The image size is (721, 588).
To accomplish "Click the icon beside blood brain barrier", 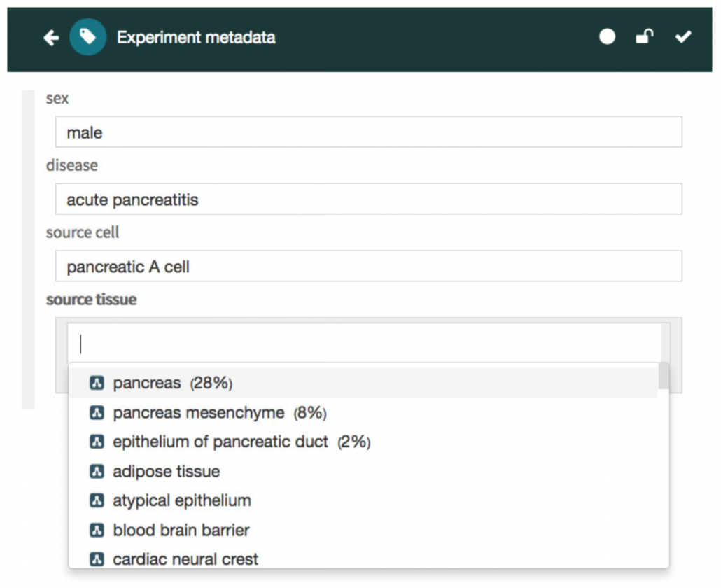I will click(x=97, y=530).
